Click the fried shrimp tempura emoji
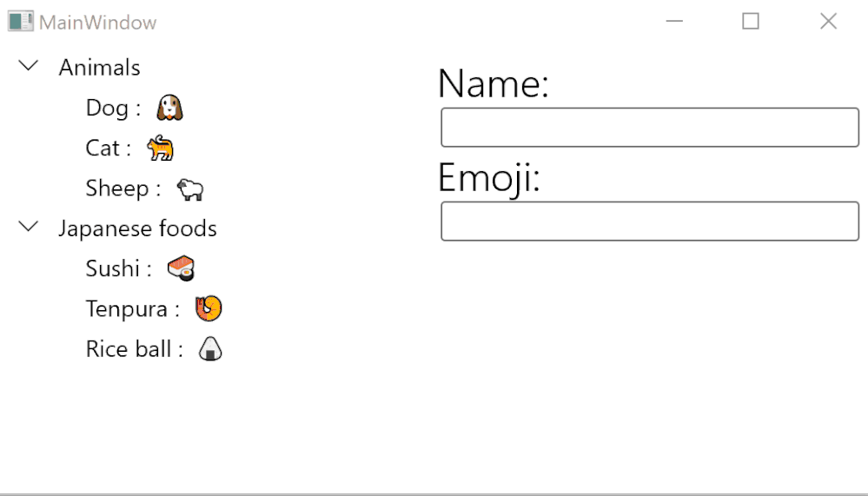Viewport: 868px width, 496px height. (x=209, y=308)
